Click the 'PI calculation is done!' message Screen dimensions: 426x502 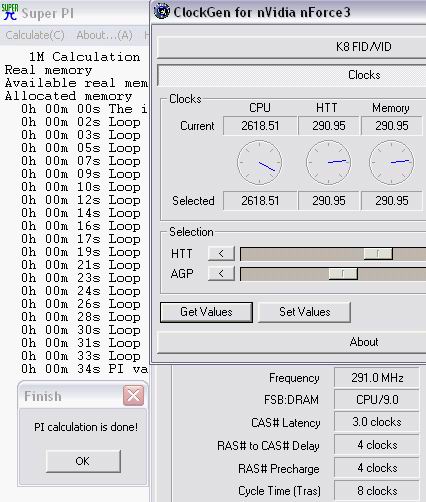(x=86, y=427)
